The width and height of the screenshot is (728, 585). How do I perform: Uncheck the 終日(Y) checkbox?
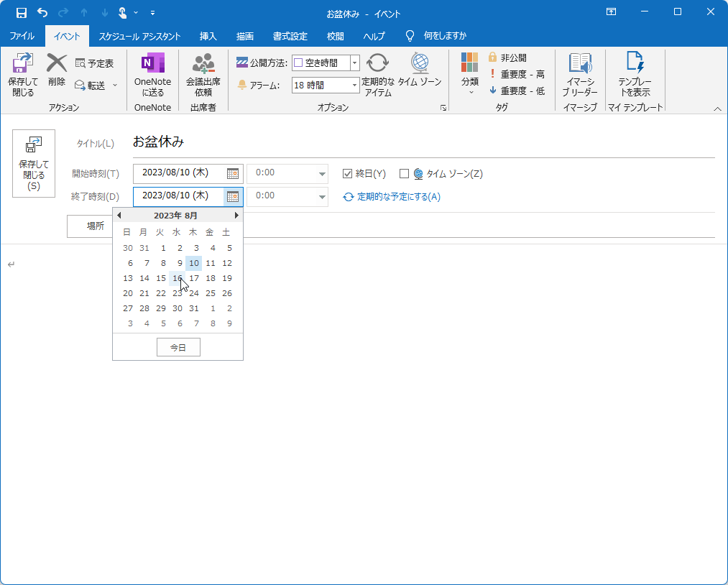(x=347, y=174)
